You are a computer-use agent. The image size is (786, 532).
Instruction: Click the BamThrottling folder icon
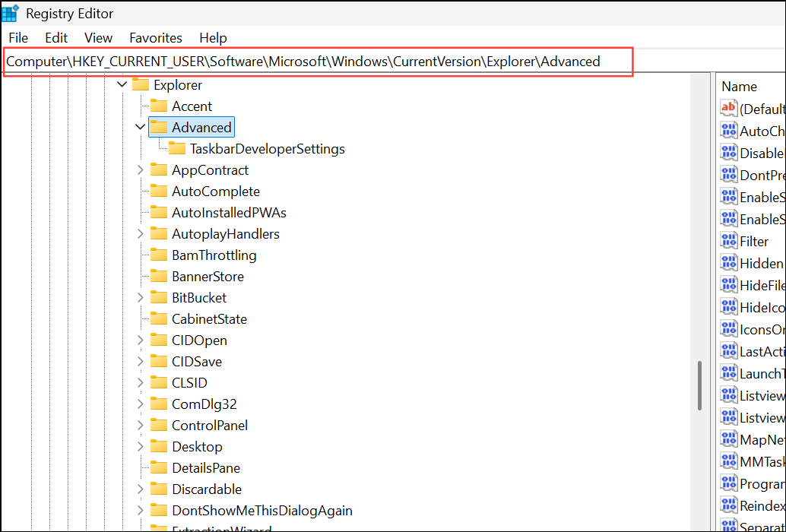159,255
